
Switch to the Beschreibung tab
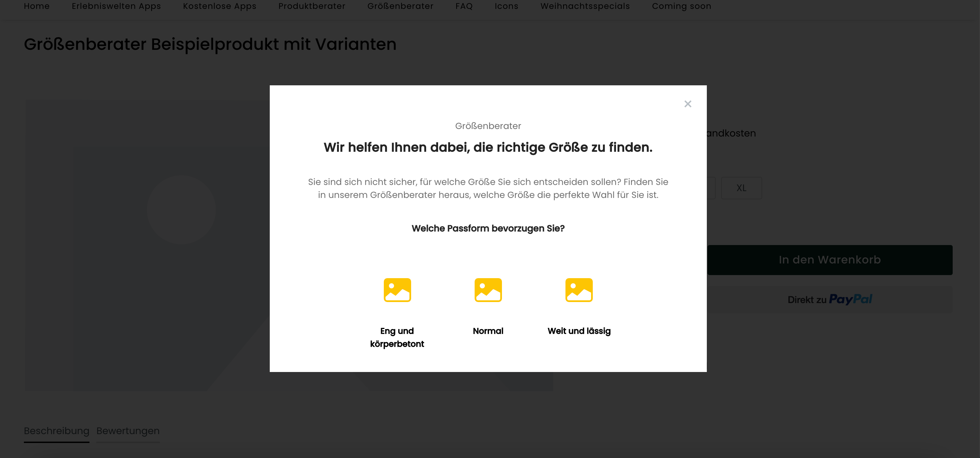(x=56, y=431)
